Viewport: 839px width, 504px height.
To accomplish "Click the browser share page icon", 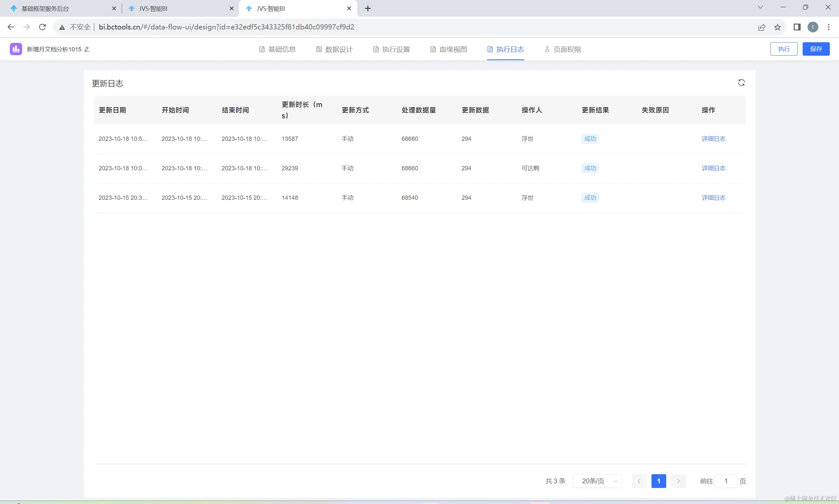I will click(762, 27).
